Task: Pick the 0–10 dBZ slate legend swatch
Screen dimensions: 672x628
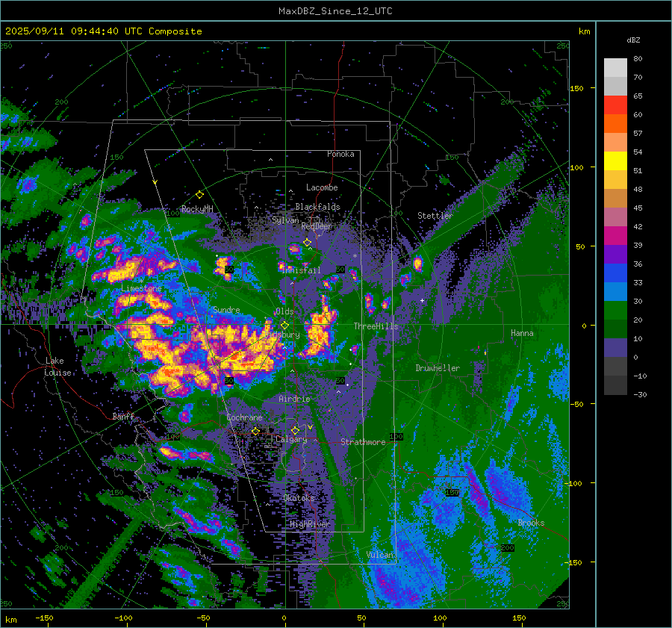Action: click(x=615, y=347)
